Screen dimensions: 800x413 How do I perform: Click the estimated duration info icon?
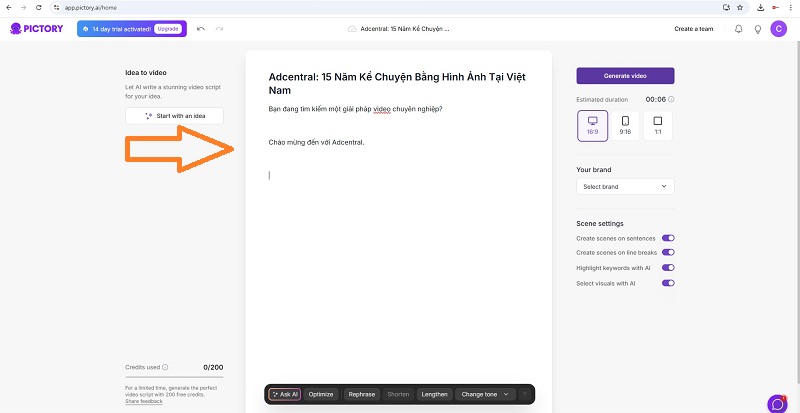[671, 100]
